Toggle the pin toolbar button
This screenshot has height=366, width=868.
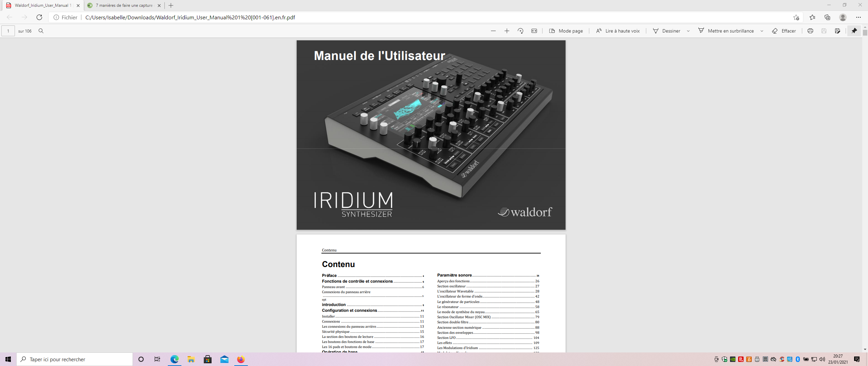[x=854, y=31]
